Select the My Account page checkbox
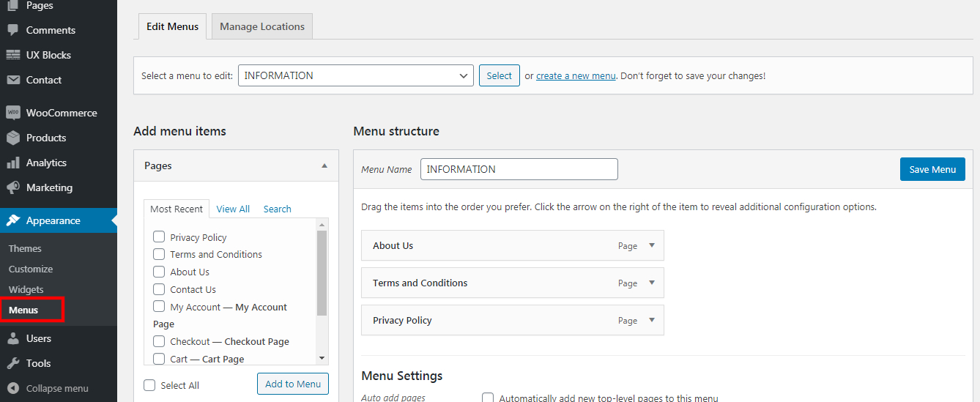The height and width of the screenshot is (402, 980). pyautogui.click(x=158, y=306)
